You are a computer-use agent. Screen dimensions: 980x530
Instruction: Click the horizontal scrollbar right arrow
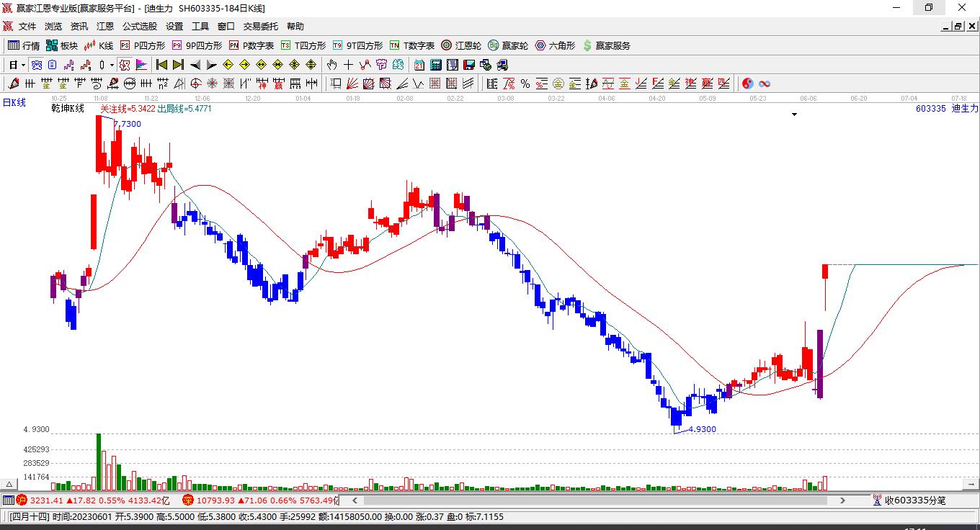click(x=842, y=500)
